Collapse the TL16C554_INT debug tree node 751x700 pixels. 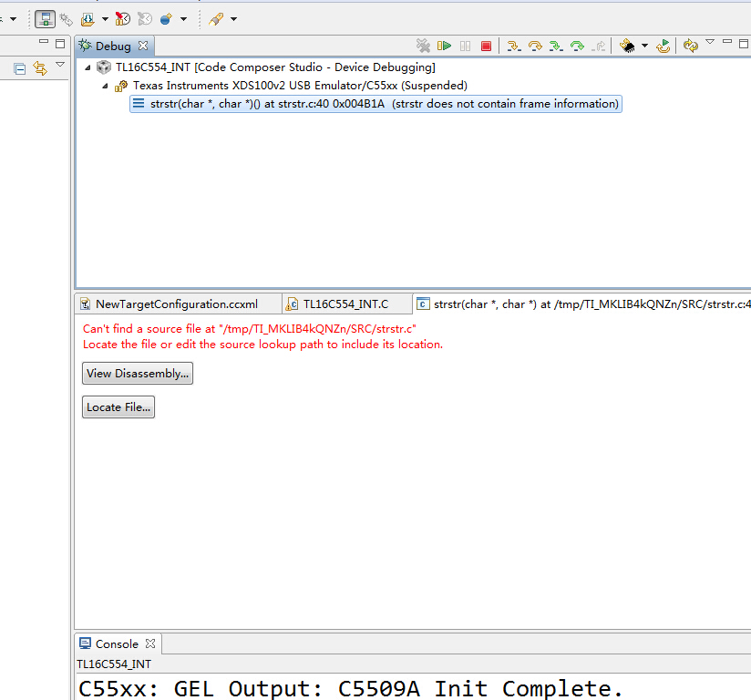click(87, 67)
